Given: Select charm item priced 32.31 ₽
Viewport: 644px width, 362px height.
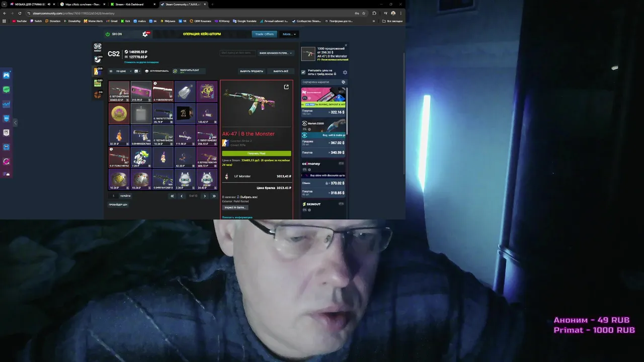Looking at the screenshot, I should (119, 135).
